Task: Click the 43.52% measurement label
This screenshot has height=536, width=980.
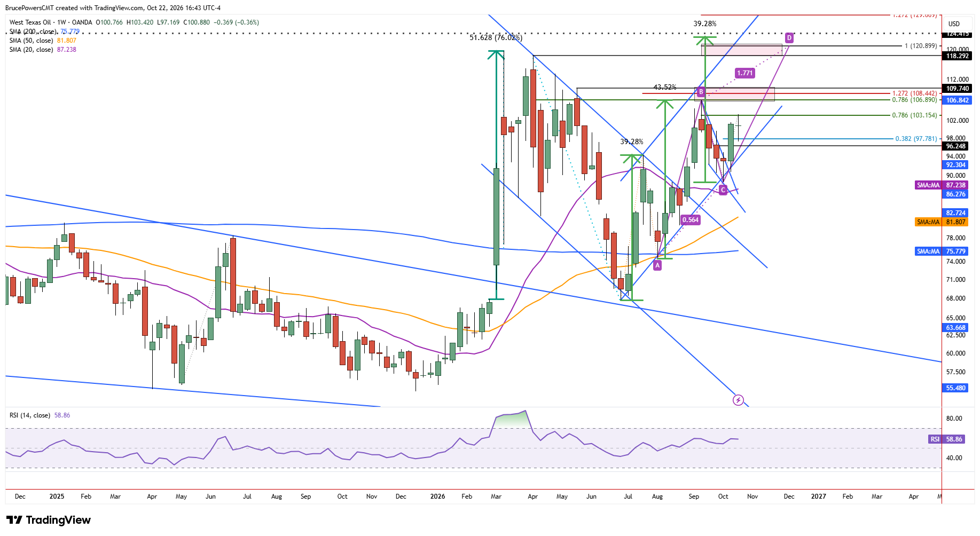Action: (665, 87)
